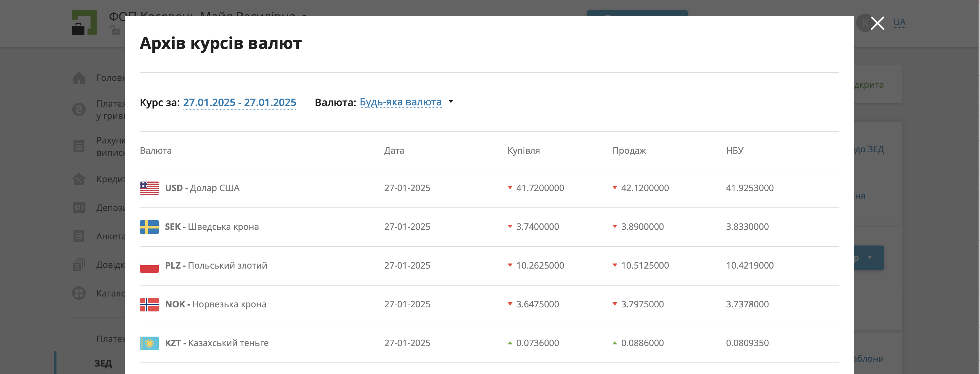Click the Norwegian flag icon

pyautogui.click(x=149, y=304)
